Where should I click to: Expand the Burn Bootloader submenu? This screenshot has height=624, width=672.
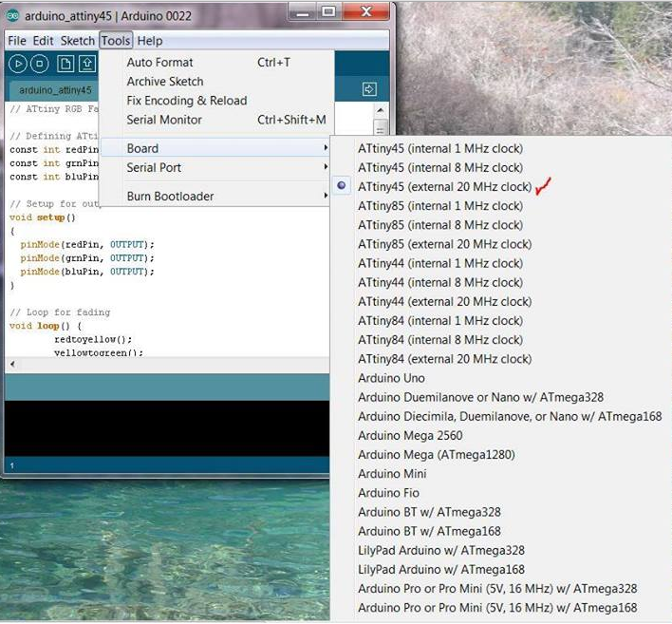(x=216, y=196)
